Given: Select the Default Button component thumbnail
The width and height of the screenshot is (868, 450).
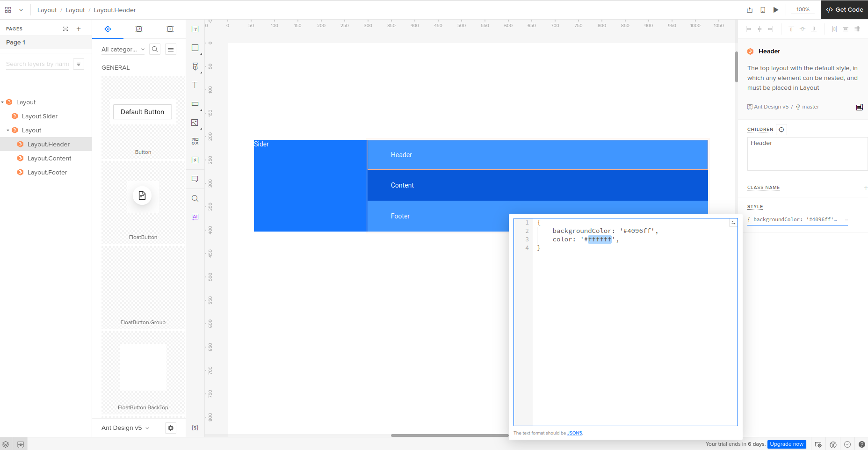Looking at the screenshot, I should (143, 112).
